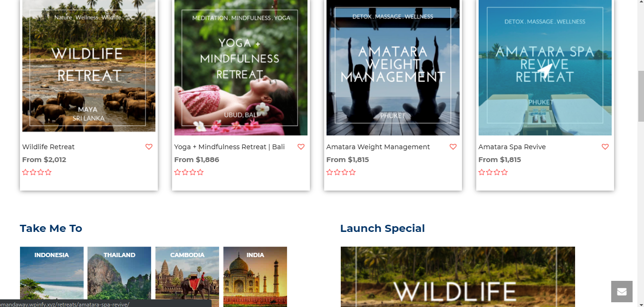Open the Launch Special Wildlife banner
Image resolution: width=644 pixels, height=307 pixels.
click(458, 277)
